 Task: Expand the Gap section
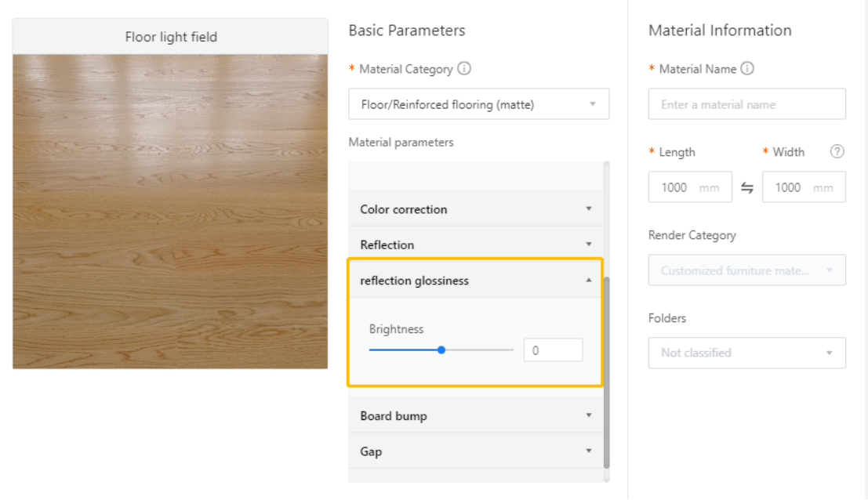[x=476, y=451]
